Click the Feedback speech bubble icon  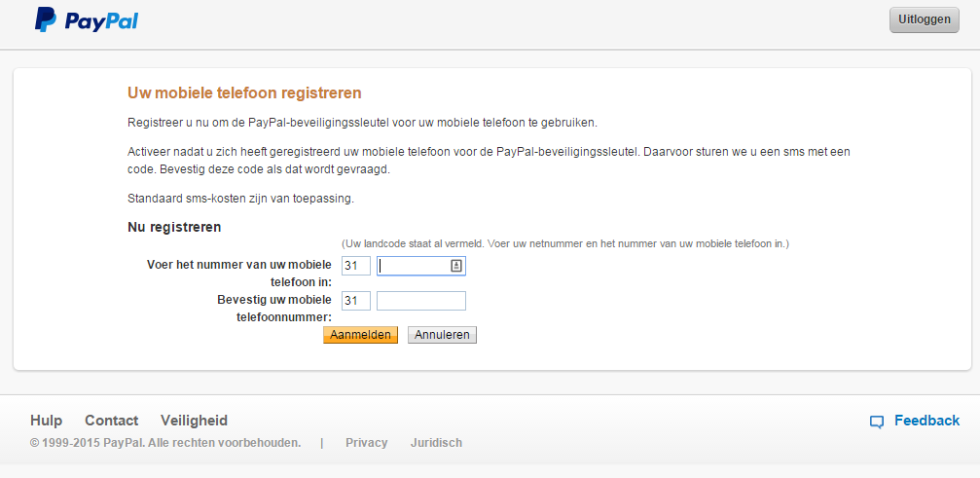pyautogui.click(x=877, y=422)
